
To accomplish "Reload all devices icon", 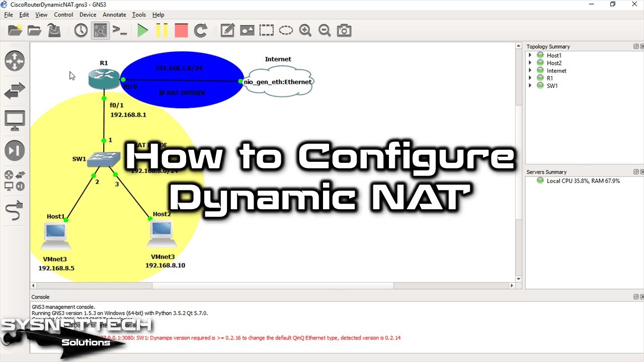I will point(201,31).
